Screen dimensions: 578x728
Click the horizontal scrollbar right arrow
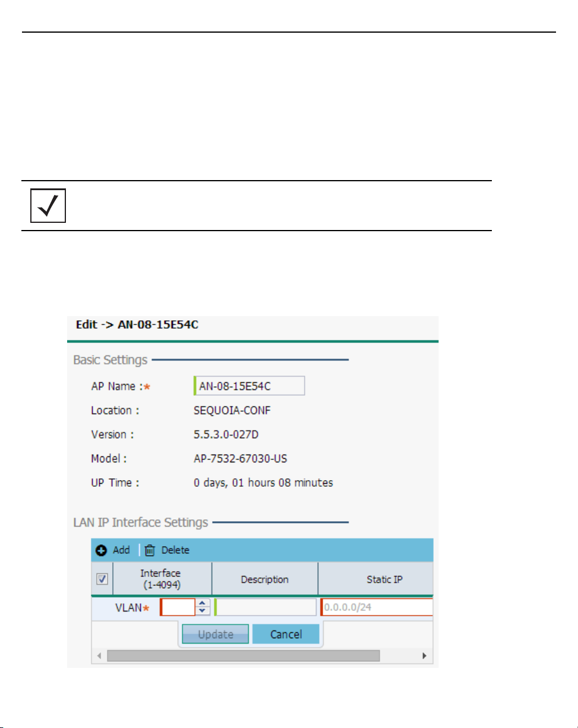[424, 655]
